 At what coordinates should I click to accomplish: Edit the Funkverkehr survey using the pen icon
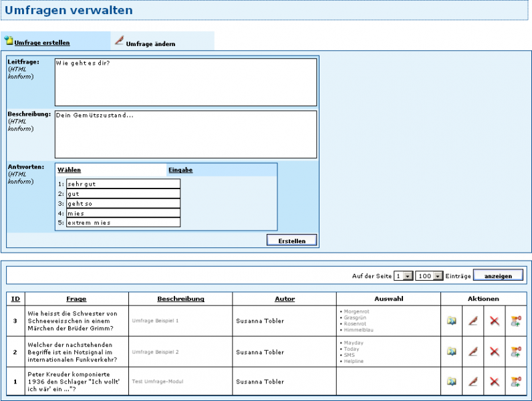point(473,352)
